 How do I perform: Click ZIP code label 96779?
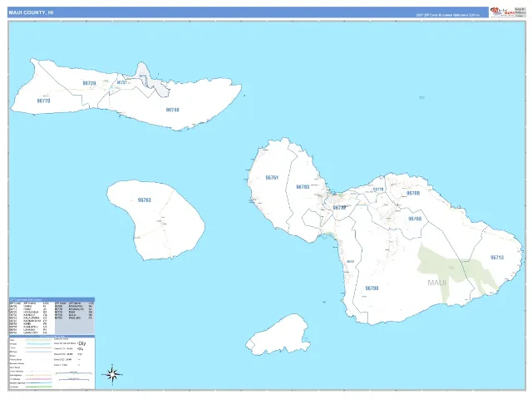pyautogui.click(x=378, y=190)
